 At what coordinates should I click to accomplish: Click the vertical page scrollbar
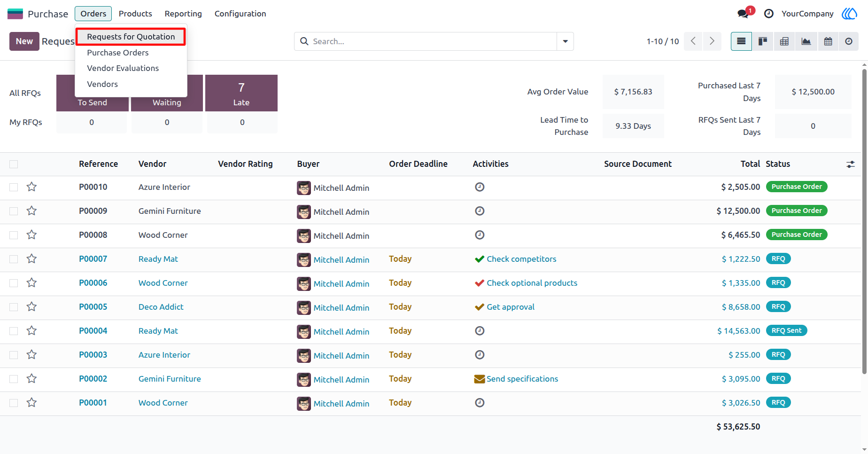point(864,221)
